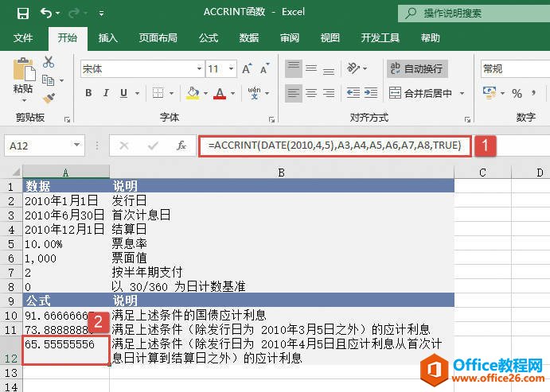Select Middle Align icon
The width and height of the screenshot is (550, 392).
[311, 68]
